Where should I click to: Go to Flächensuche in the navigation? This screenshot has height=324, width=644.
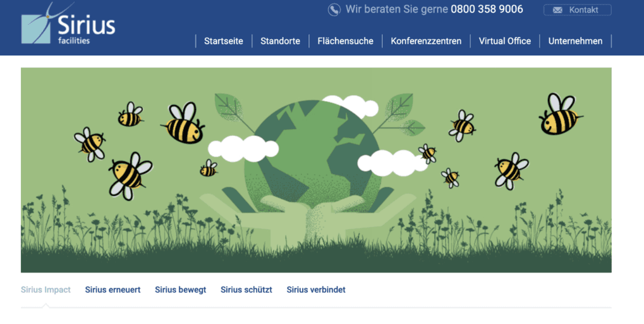[346, 41]
